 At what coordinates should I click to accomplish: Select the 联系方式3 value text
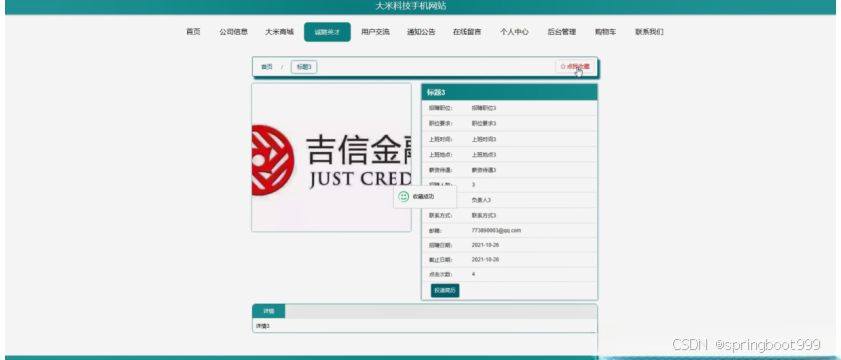pos(484,216)
